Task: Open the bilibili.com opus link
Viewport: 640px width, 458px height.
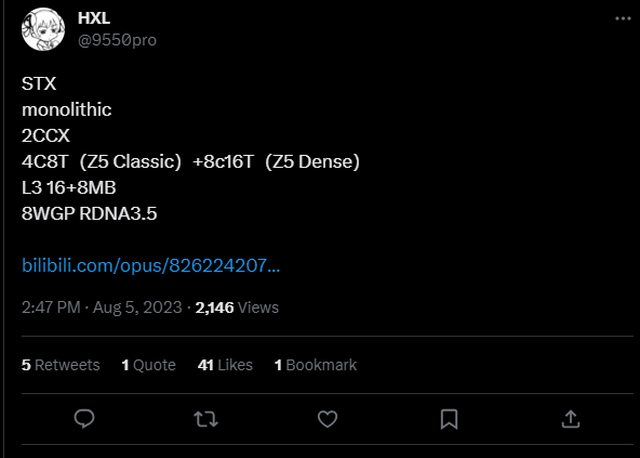Action: point(150,266)
